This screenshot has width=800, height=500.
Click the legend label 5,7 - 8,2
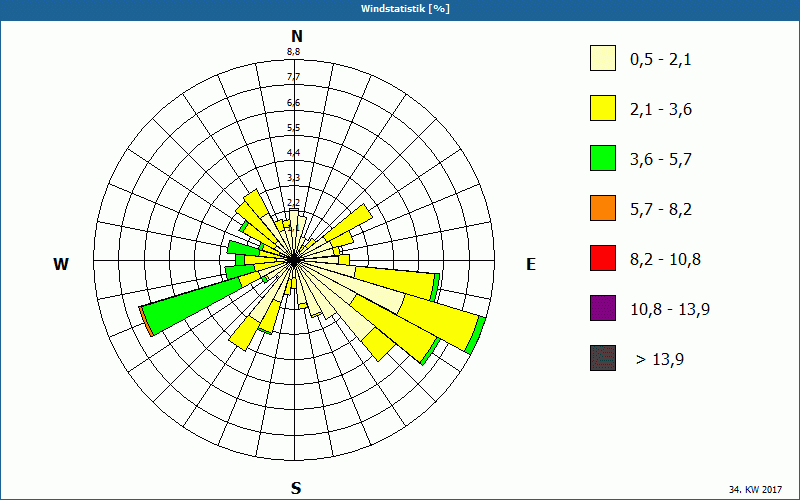(x=661, y=210)
